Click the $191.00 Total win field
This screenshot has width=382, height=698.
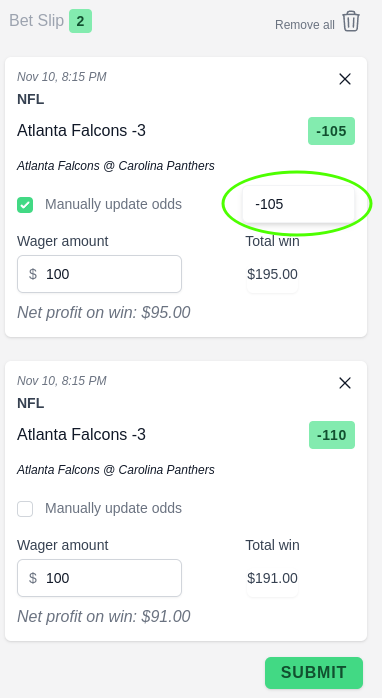[x=272, y=578]
